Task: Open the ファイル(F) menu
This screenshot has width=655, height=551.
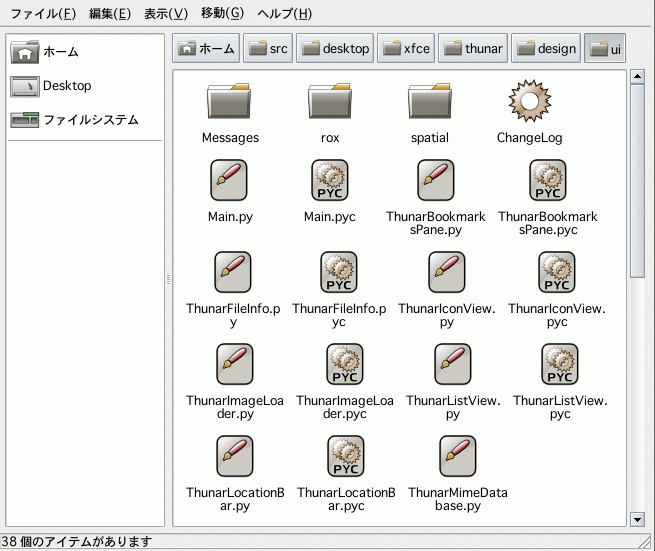Action: click(42, 14)
